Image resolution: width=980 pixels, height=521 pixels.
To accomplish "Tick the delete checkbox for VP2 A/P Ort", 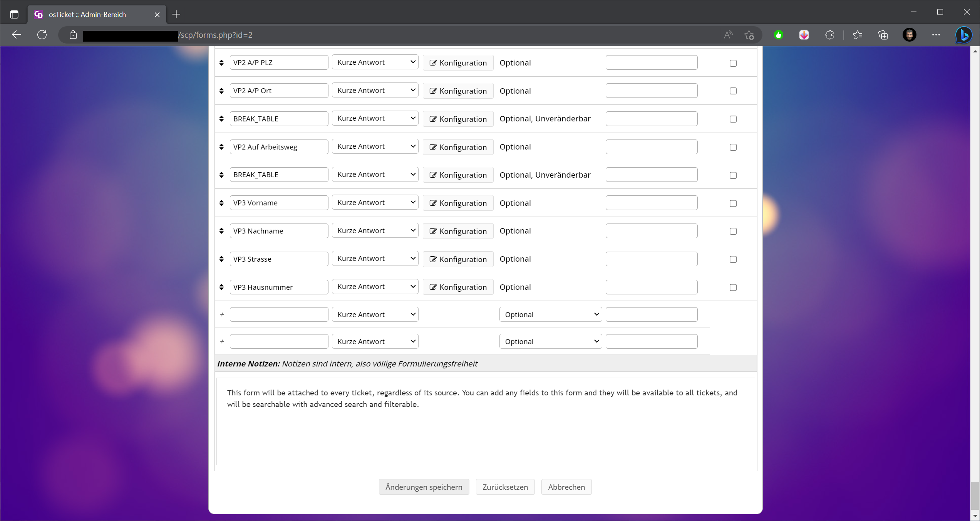I will 733,91.
